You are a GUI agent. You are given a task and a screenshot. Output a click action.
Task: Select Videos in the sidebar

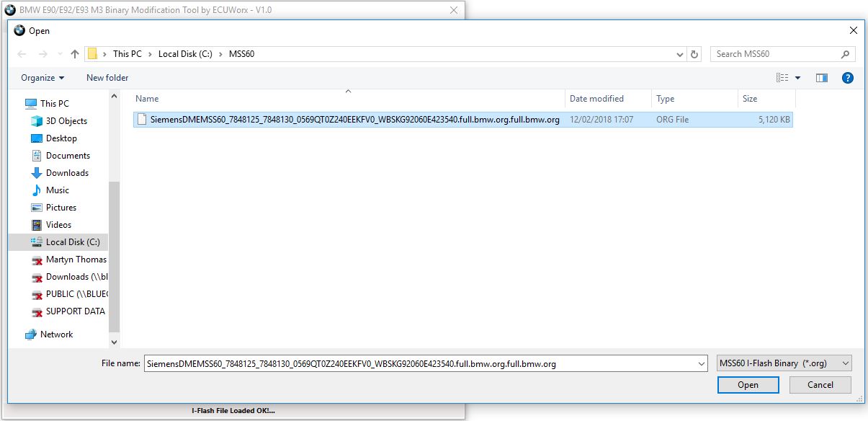tap(60, 225)
